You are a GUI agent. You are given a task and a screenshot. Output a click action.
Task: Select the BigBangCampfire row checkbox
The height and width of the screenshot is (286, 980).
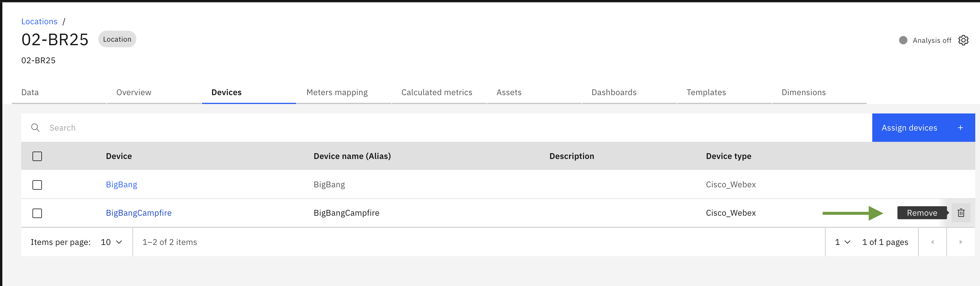tap(37, 213)
